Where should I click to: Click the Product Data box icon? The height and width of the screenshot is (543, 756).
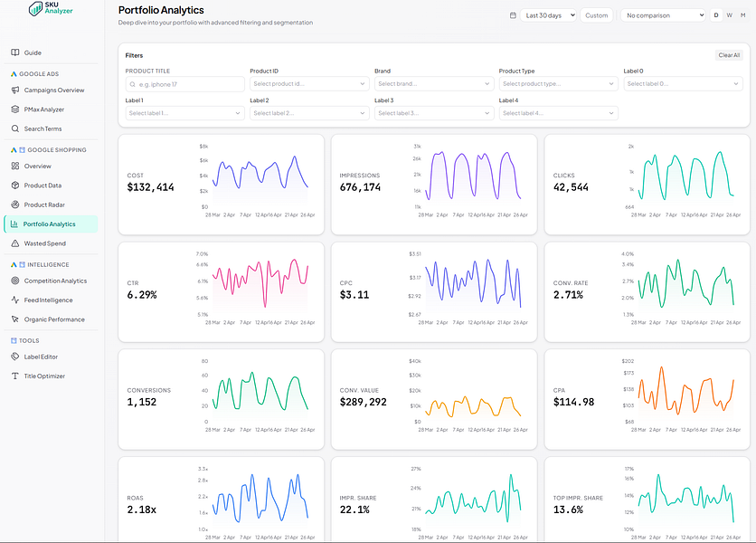15,185
